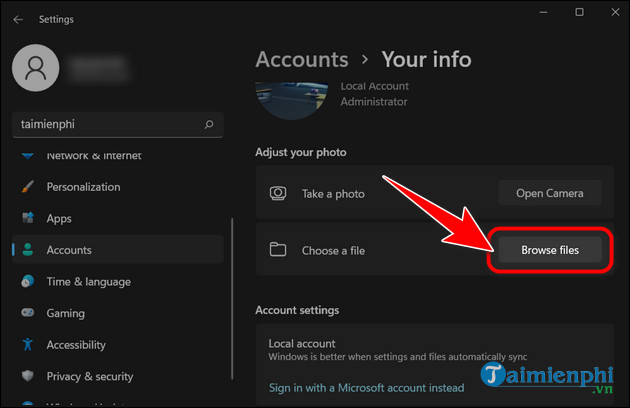Screen dimensions: 630x408
Task: Maximize the Settings window
Action: point(579,12)
